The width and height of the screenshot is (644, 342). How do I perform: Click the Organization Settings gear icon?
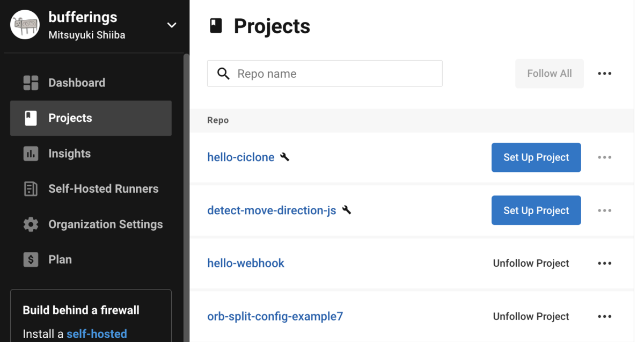pyautogui.click(x=31, y=224)
